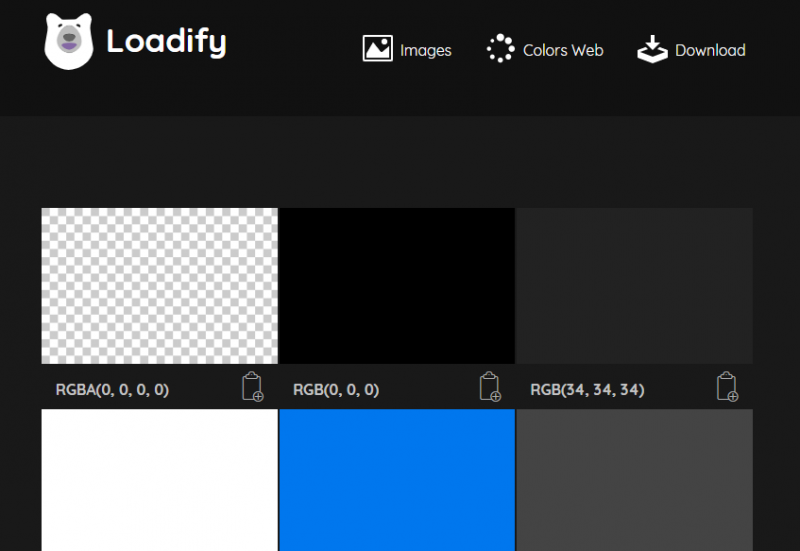Pick the dark gray RGB(34, 34, 34) swatch
The height and width of the screenshot is (551, 800).
click(x=634, y=286)
